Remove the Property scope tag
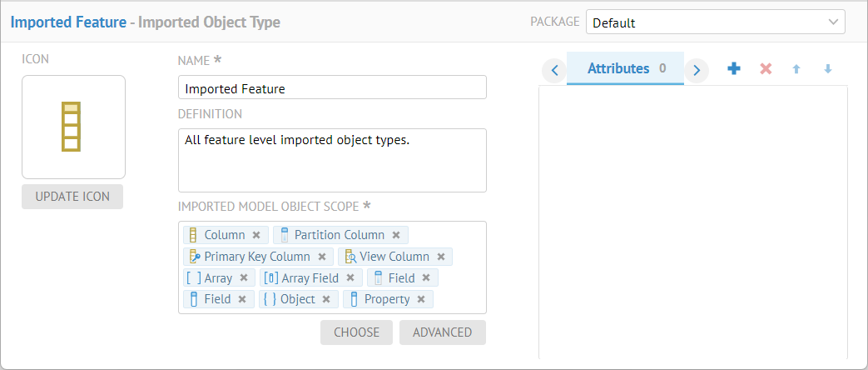Viewport: 868px width, 370px height. (x=421, y=300)
